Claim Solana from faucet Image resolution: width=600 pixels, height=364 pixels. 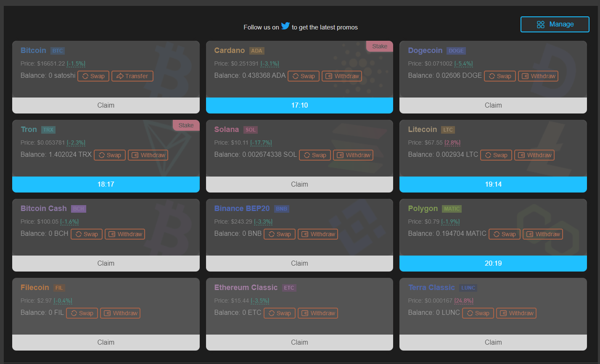coord(299,185)
